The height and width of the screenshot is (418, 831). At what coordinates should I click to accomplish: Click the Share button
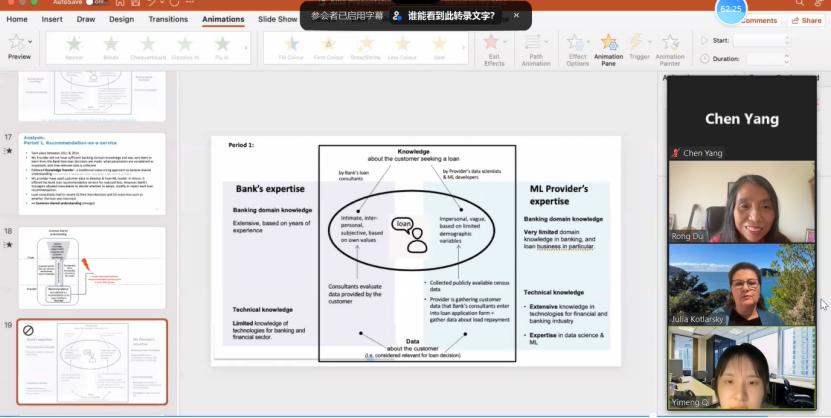(806, 20)
